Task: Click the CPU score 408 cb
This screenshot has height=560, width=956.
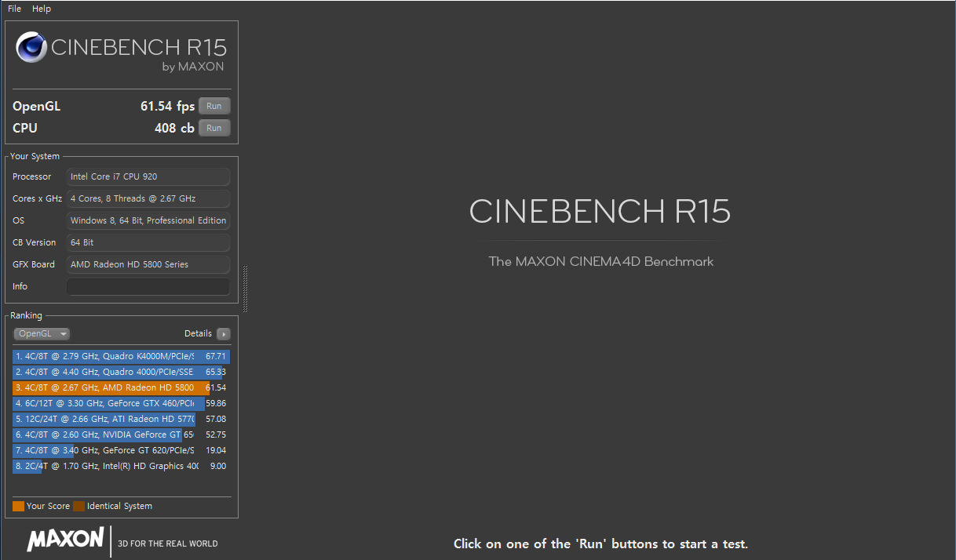Action: pos(174,128)
